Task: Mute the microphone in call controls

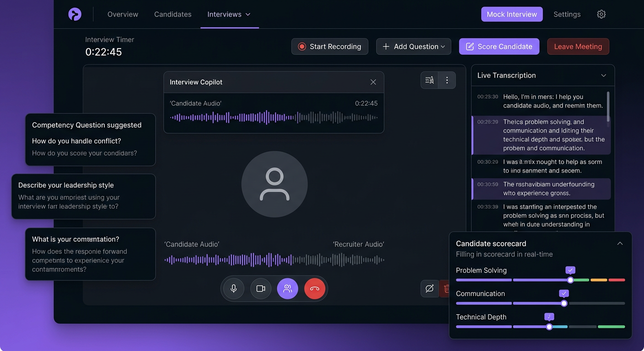Action: (x=234, y=289)
